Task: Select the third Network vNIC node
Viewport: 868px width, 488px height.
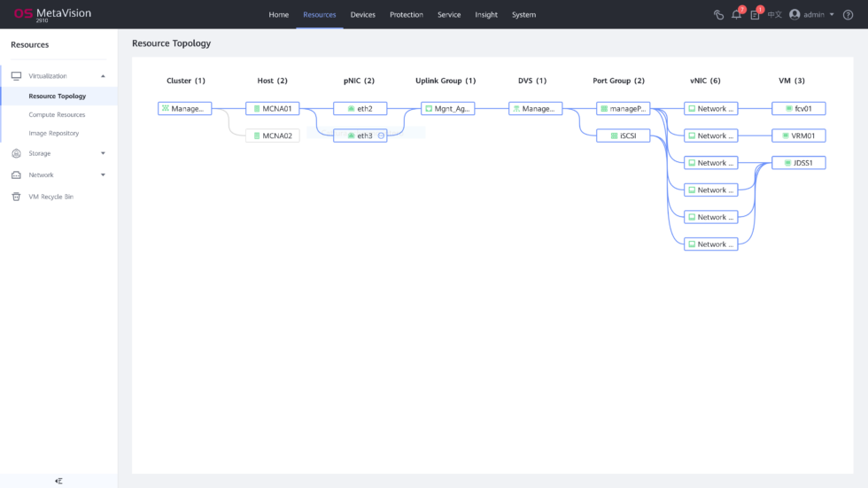Action: [710, 163]
